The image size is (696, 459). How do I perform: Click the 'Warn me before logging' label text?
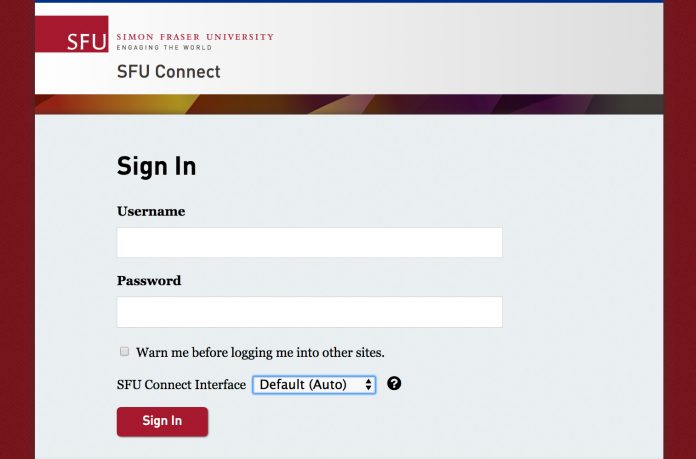[260, 352]
